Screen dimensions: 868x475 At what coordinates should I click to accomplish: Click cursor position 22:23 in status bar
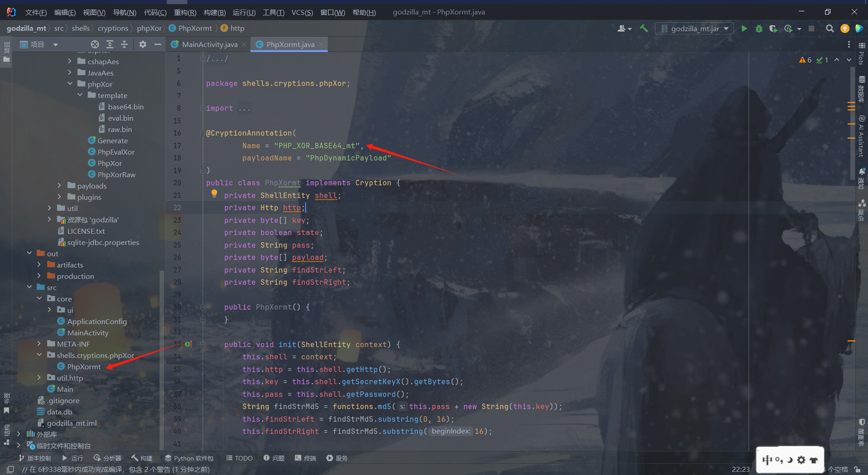click(741, 470)
